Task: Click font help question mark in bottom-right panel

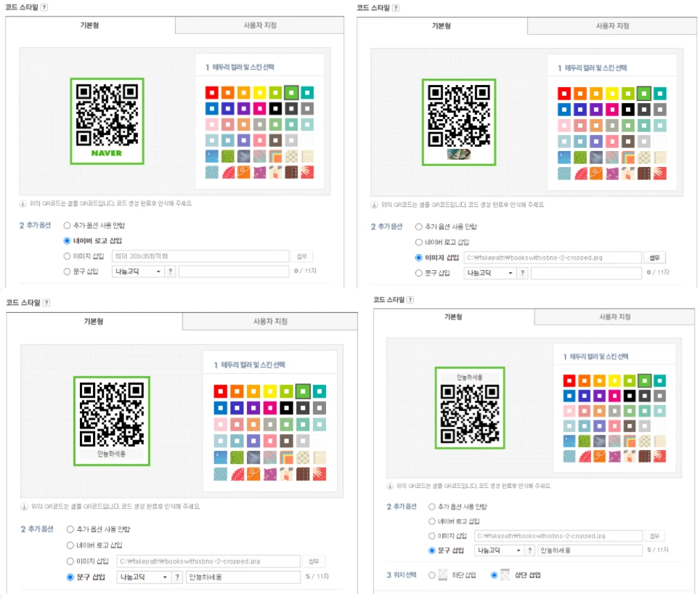Action: coord(529,550)
